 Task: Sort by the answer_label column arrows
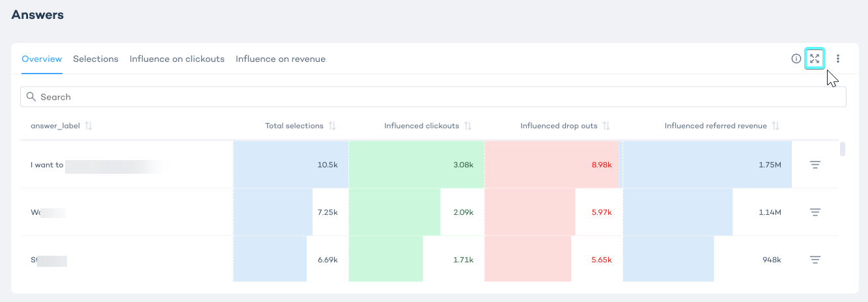click(x=89, y=126)
